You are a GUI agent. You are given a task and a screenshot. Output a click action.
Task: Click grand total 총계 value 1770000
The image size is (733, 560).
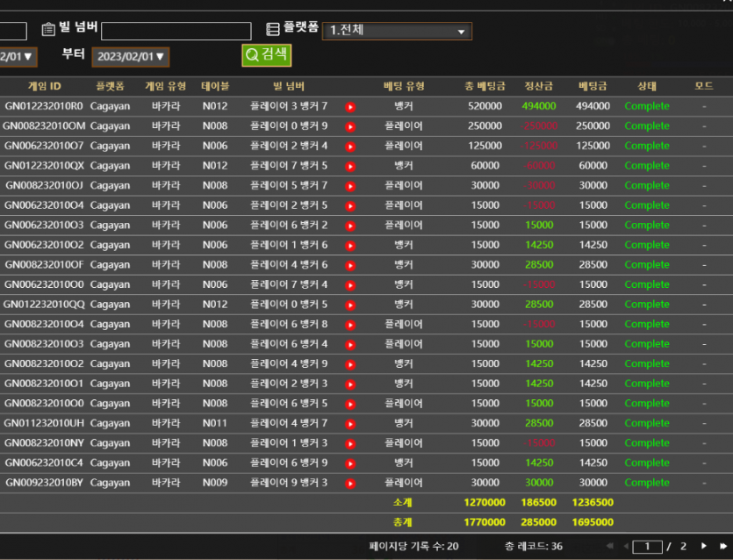point(485,522)
